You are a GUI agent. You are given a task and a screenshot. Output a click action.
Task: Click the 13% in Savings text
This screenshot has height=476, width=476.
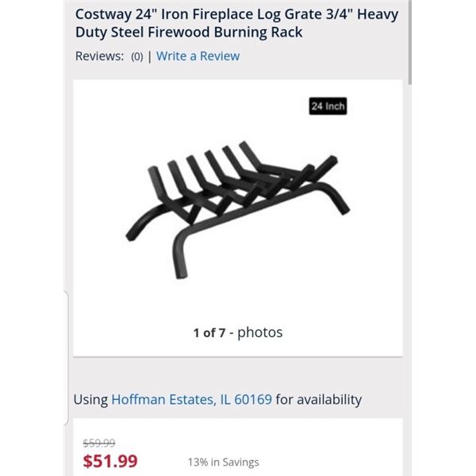click(x=223, y=463)
